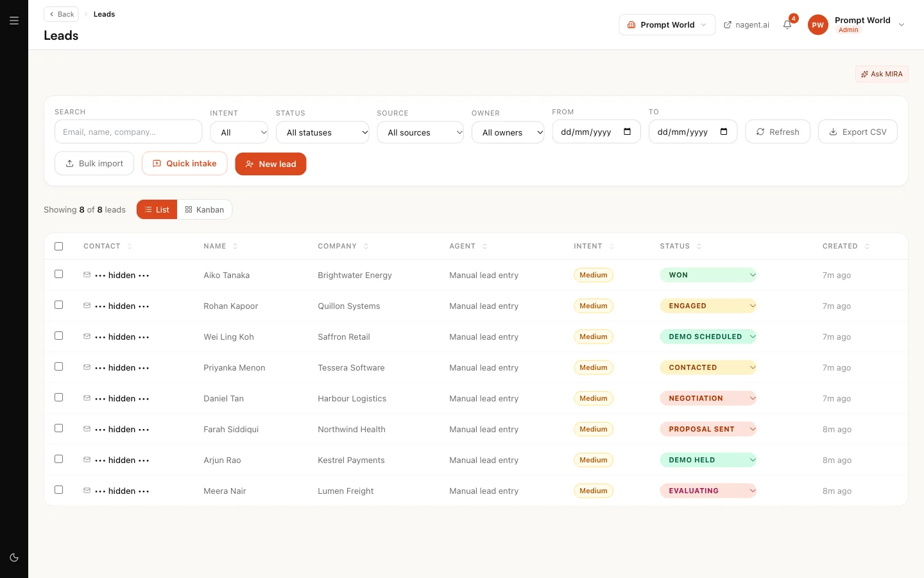The height and width of the screenshot is (578, 924).
Task: Check the Priyanka Menon row
Action: click(x=59, y=367)
